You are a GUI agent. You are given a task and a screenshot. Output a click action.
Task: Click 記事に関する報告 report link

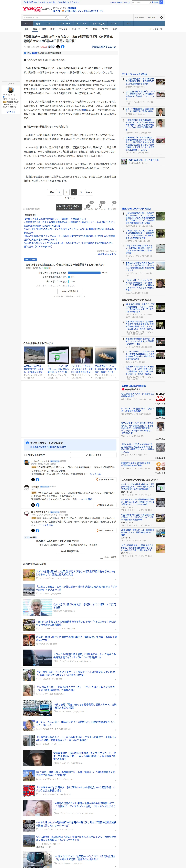[x=31, y=209]
